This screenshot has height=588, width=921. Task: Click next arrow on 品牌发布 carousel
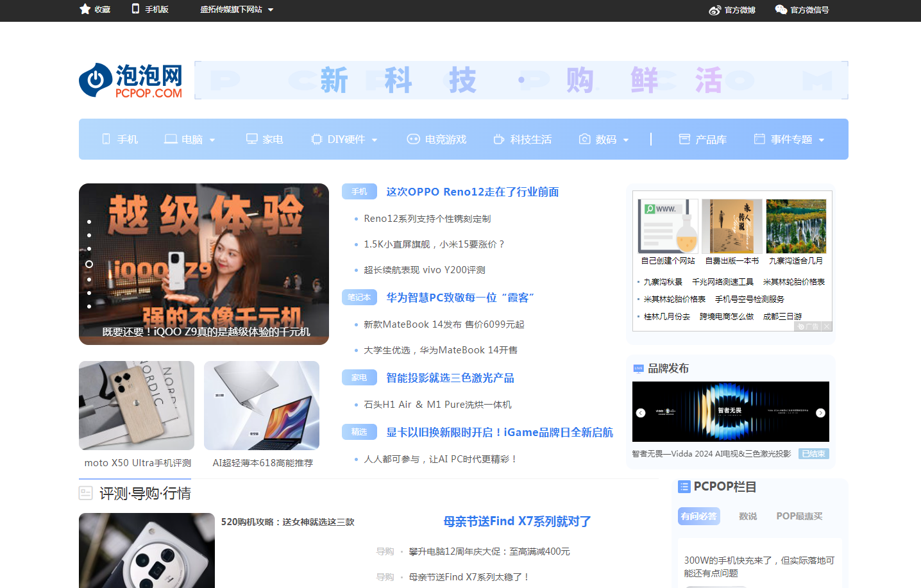[x=820, y=413]
